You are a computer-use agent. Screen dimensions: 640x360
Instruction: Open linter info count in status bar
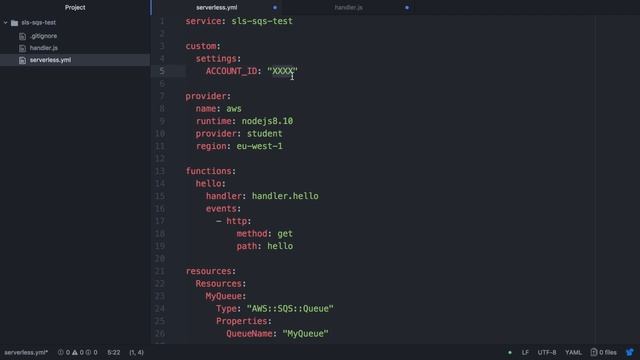pos(91,352)
